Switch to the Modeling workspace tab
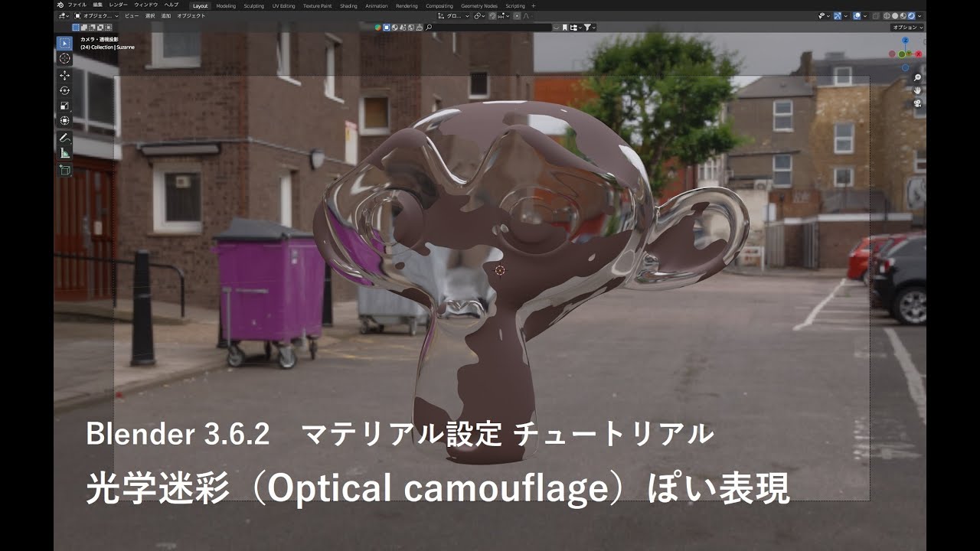Screen dimensions: 980x551 coord(226,6)
